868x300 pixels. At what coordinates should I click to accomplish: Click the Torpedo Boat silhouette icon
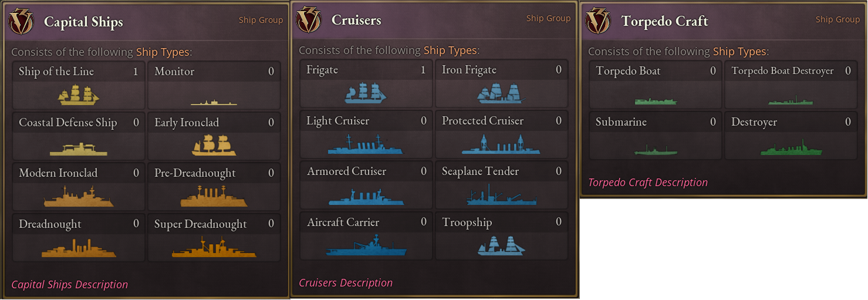coord(655,101)
